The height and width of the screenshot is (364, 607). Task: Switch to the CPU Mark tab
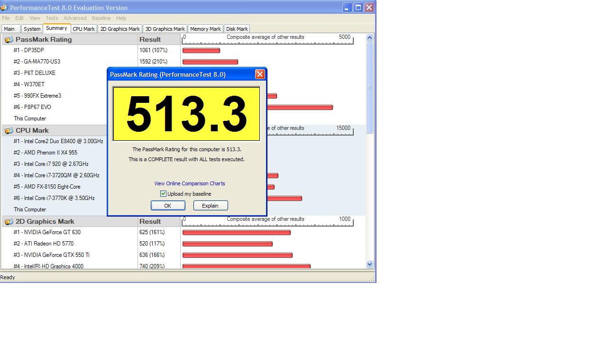(x=83, y=29)
